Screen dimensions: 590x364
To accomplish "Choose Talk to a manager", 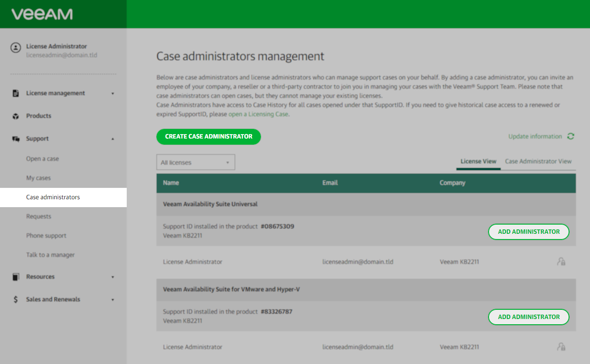I will [50, 255].
